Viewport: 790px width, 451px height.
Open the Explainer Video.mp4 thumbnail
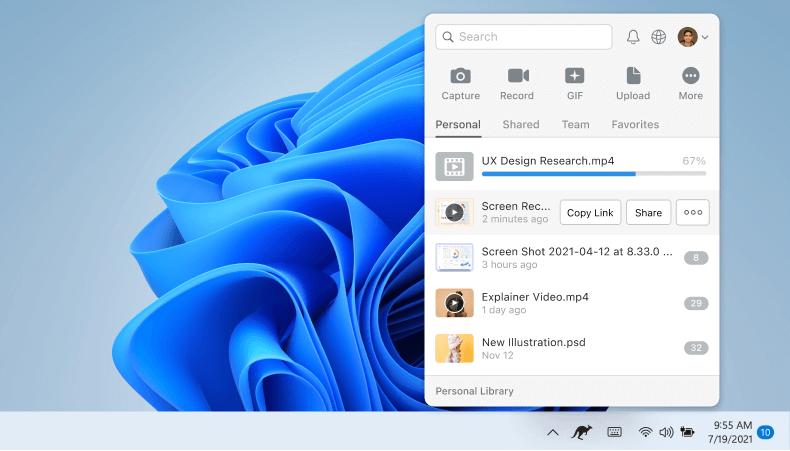[x=454, y=303]
